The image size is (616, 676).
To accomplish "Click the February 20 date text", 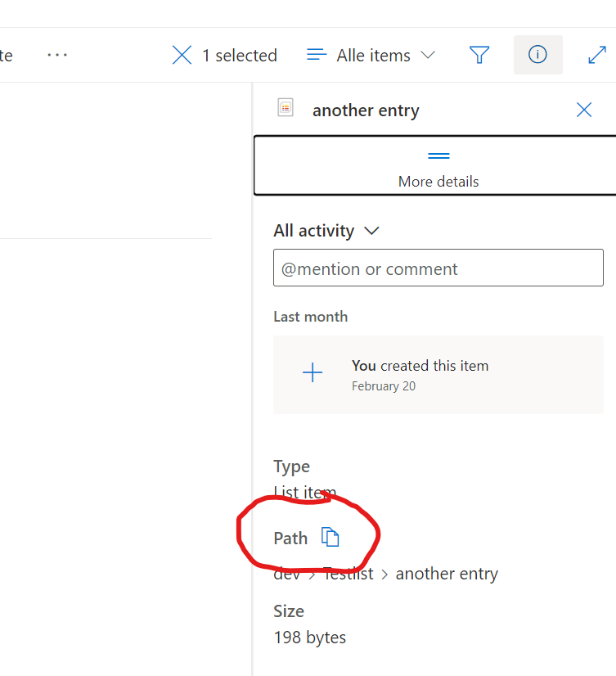I will tap(384, 385).
